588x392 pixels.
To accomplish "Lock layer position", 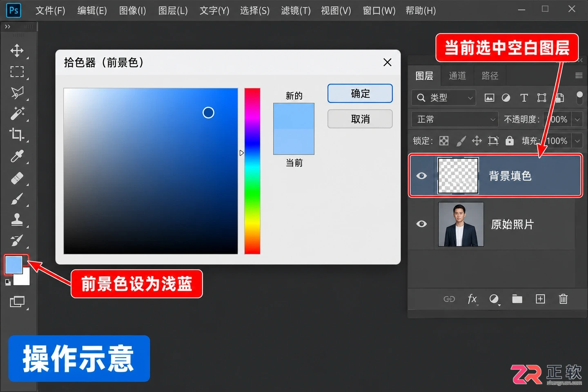I will point(477,141).
